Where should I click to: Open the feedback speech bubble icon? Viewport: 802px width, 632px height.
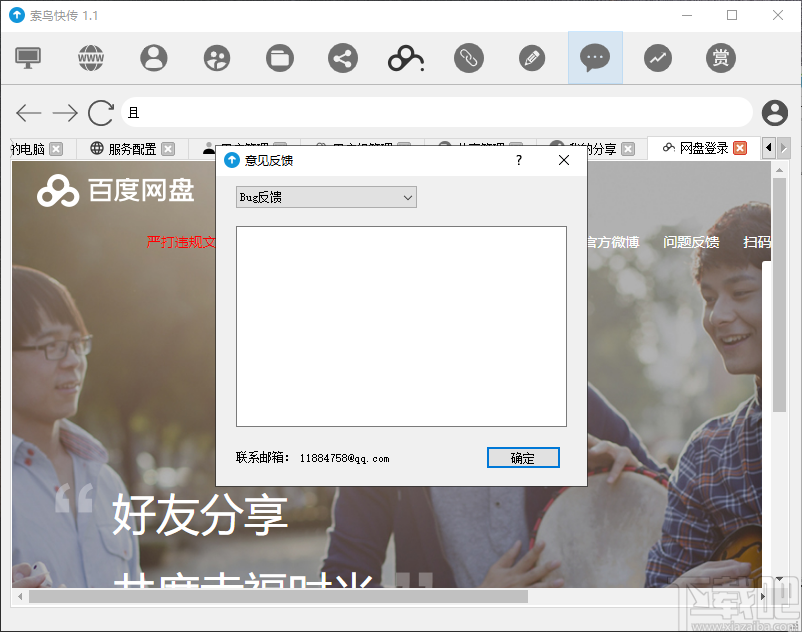(x=595, y=58)
